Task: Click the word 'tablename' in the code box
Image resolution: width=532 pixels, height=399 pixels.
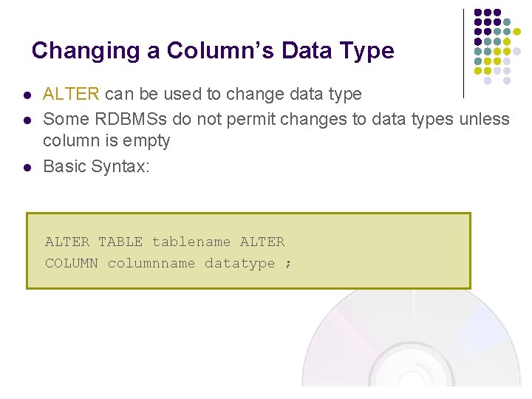Action: [191, 242]
